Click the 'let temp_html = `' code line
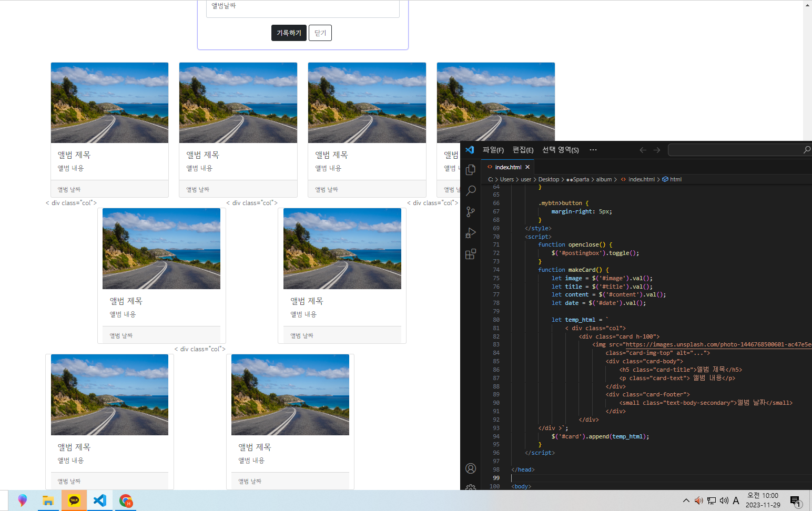Viewport: 812px width, 511px height. tap(580, 320)
